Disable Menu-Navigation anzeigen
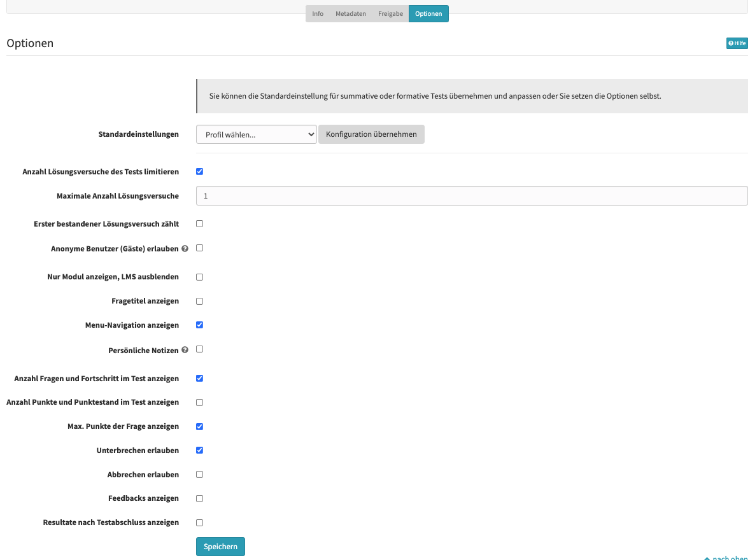 [x=199, y=325]
